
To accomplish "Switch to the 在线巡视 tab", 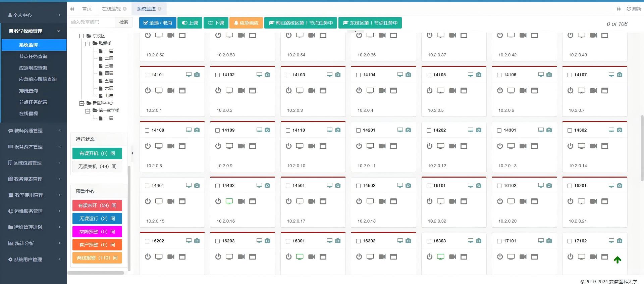I will tap(111, 9).
